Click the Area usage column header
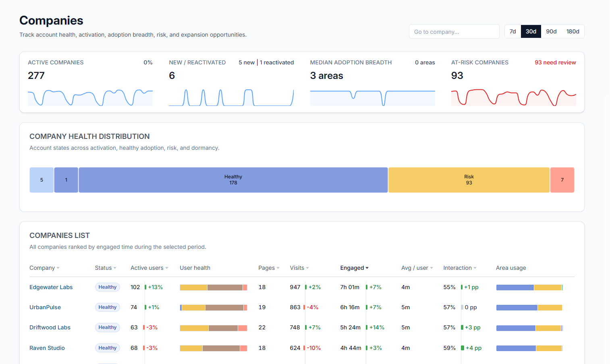Screen dimensions: 610x364 pos(511,268)
